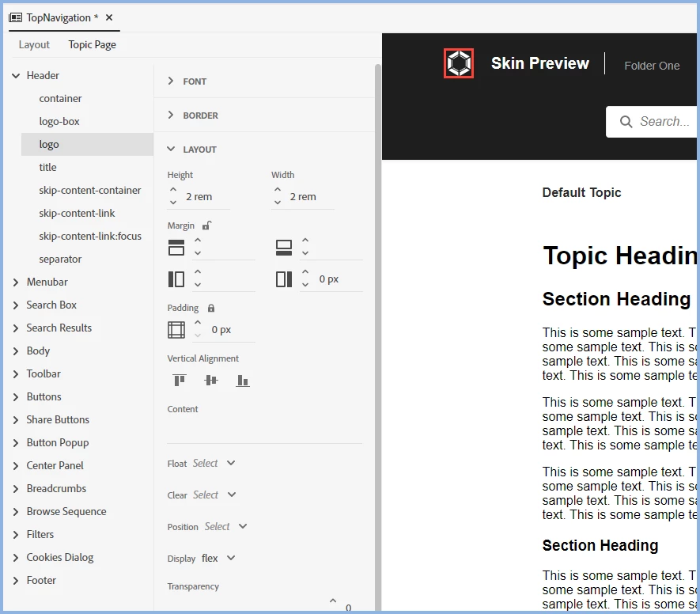This screenshot has width=700, height=614.
Task: Expand the Button Popup group
Action: pos(16,442)
